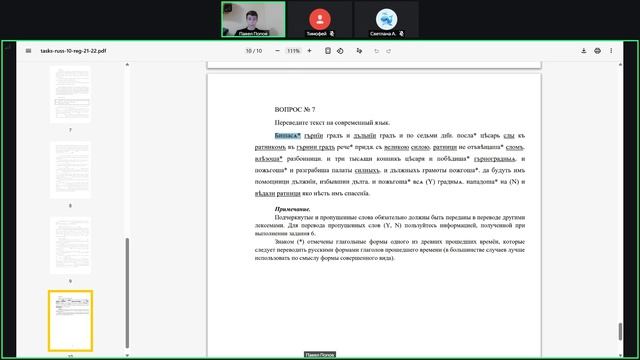Image resolution: width=640 pixels, height=360 pixels.
Task: Open the three-dot more actions menu
Action: [611, 51]
